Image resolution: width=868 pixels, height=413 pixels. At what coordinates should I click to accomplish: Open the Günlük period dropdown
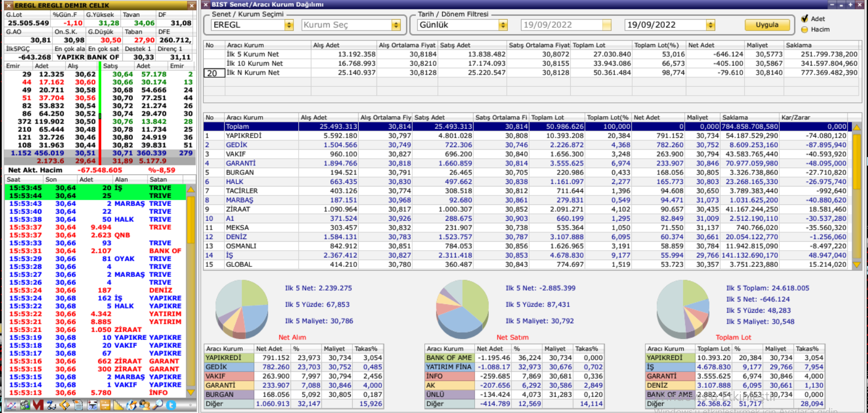click(503, 25)
